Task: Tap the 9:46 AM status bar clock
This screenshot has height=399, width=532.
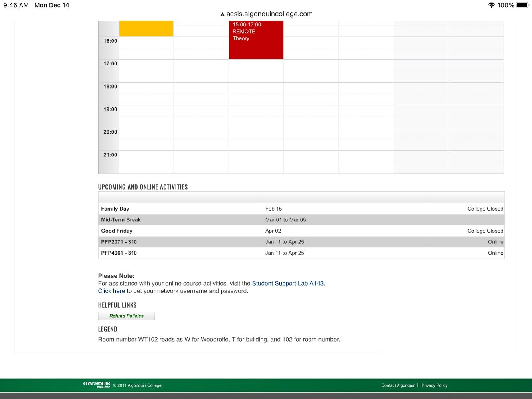Action: pyautogui.click(x=16, y=5)
